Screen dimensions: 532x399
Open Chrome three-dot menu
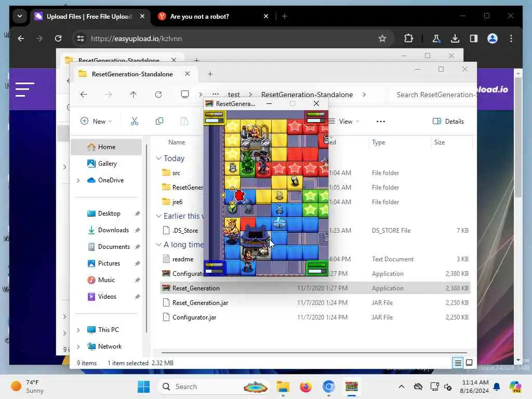pos(511,38)
